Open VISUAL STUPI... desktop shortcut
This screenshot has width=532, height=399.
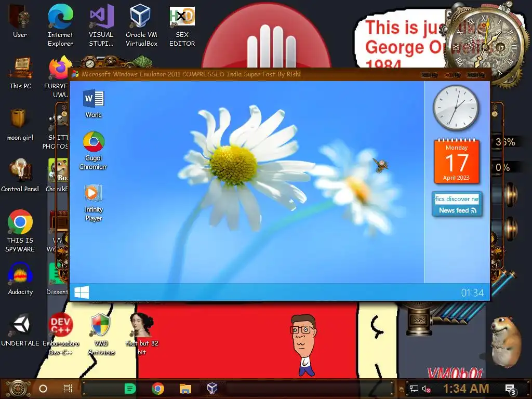tap(101, 25)
